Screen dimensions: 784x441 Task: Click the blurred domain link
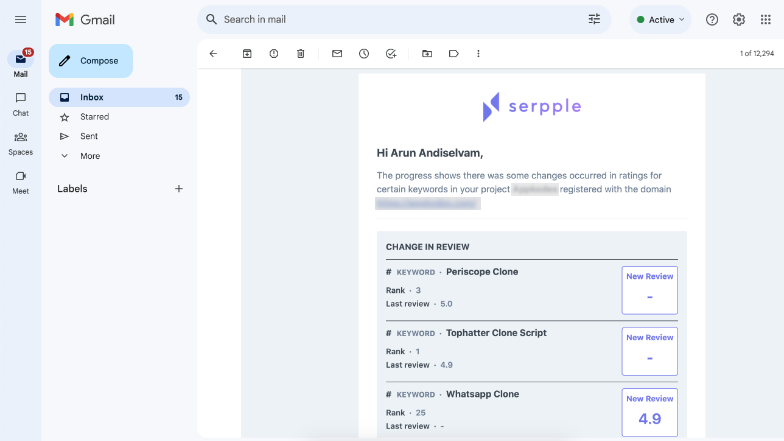click(x=428, y=204)
